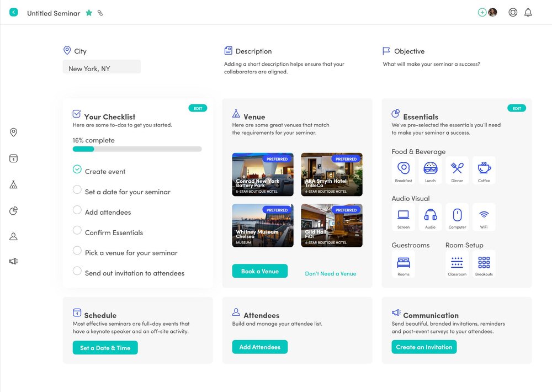Open the essentials pie icon in left sidebar
The height and width of the screenshot is (392, 552).
coord(13,210)
